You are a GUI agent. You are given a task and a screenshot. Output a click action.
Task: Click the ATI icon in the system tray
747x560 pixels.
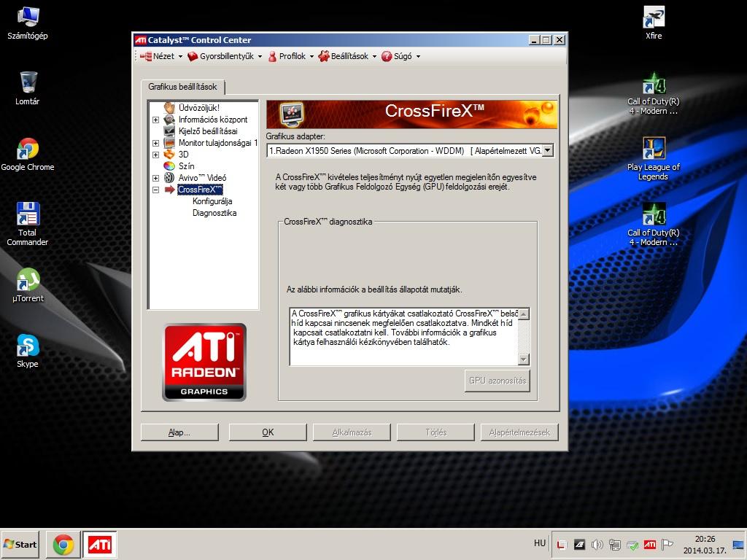pyautogui.click(x=649, y=545)
